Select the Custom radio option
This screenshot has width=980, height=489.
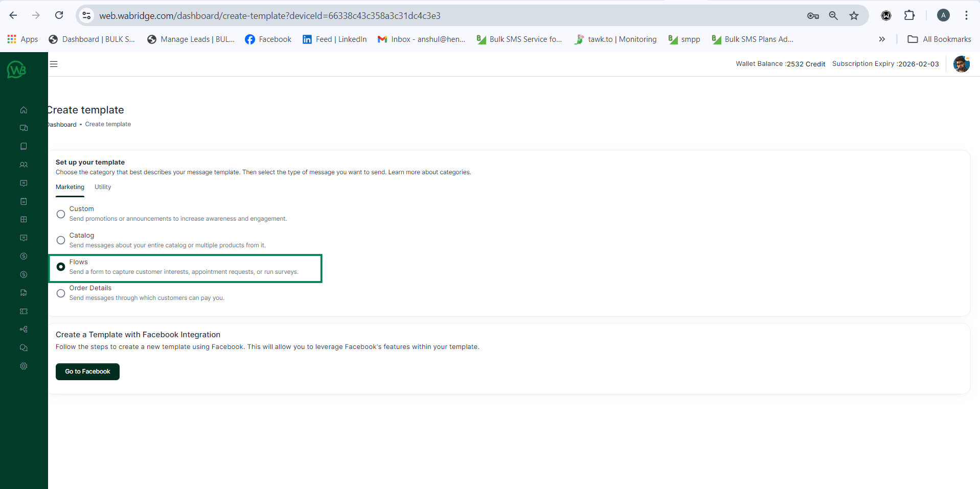(x=61, y=214)
